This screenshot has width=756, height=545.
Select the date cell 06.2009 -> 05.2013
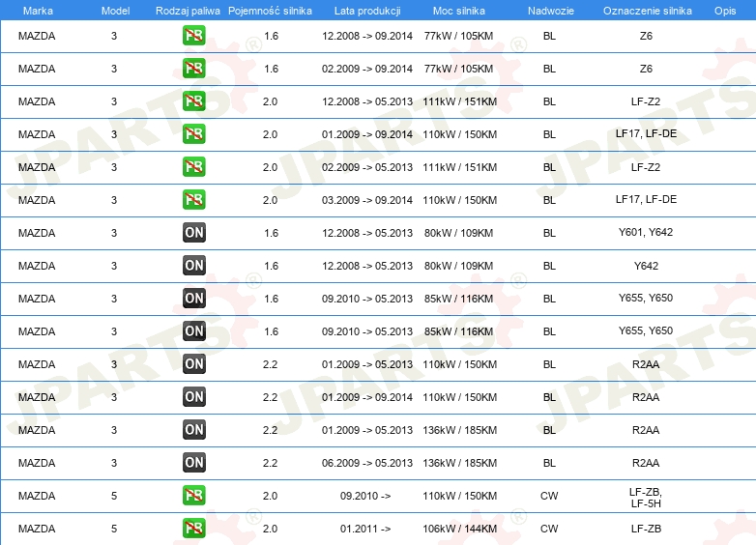coord(367,463)
